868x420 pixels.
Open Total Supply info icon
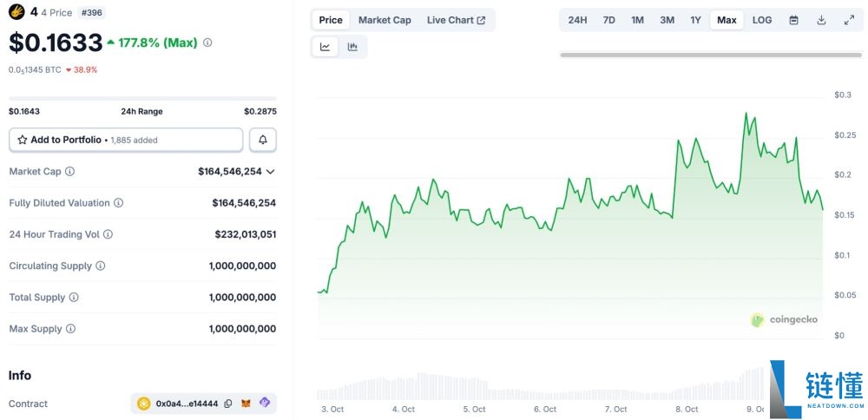click(x=74, y=297)
